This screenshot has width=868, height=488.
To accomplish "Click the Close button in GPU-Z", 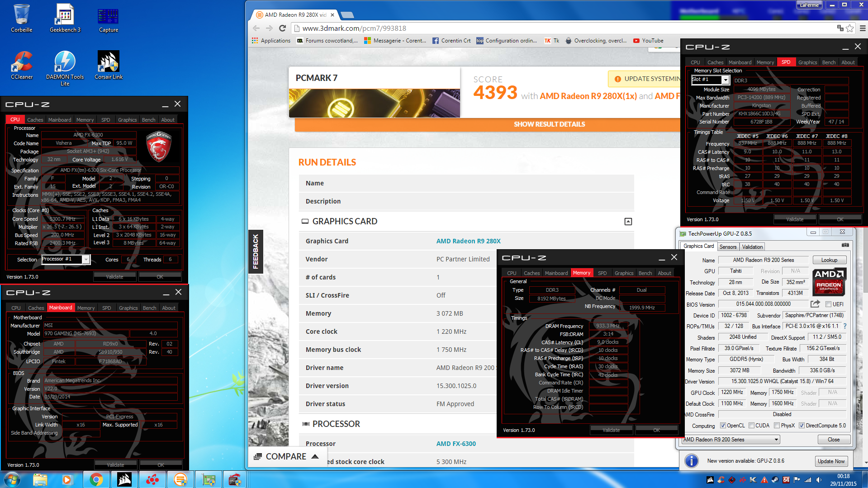I will coord(834,440).
